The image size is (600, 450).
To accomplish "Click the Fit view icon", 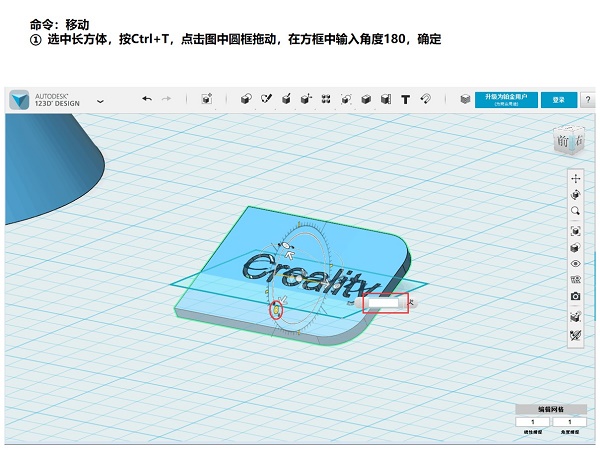I will (576, 231).
